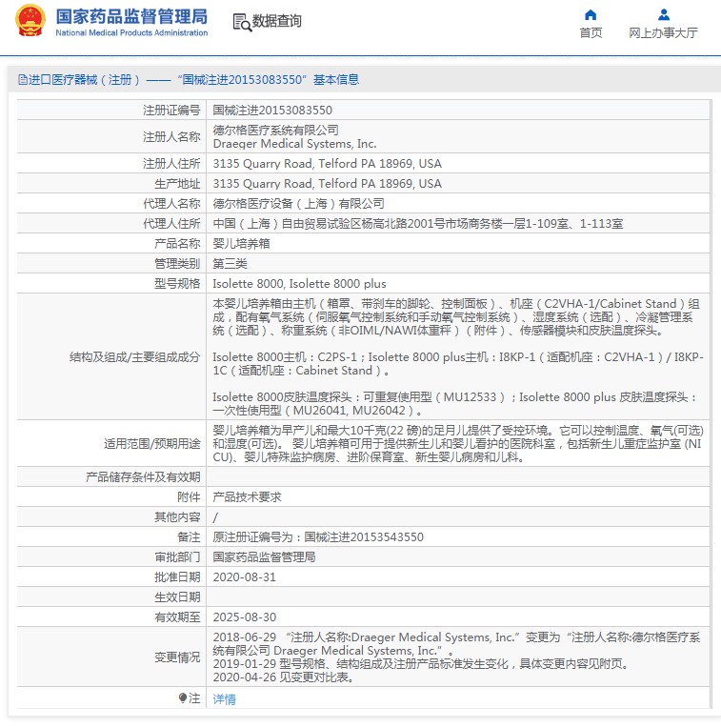Screen dimensions: 721x728
Task: Click 产品技术要求 attachment text
Action: pyautogui.click(x=247, y=496)
